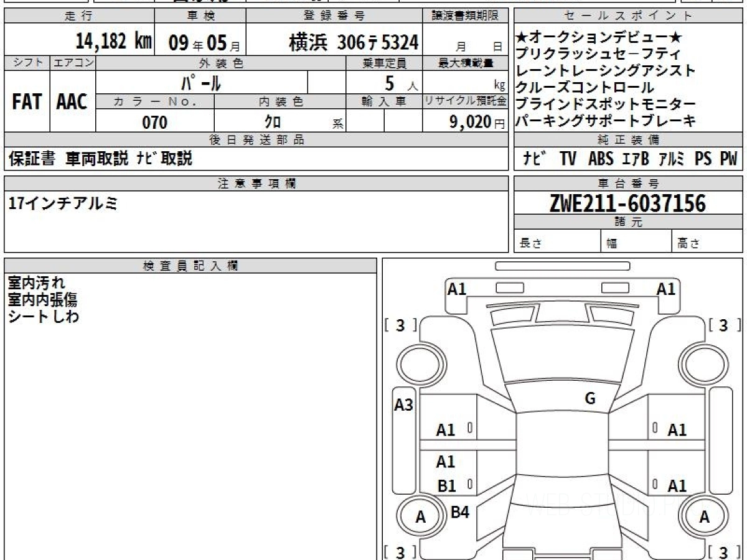The image size is (747, 560).
Task: Click the A3 damage mark on car diagram
Action: [404, 405]
